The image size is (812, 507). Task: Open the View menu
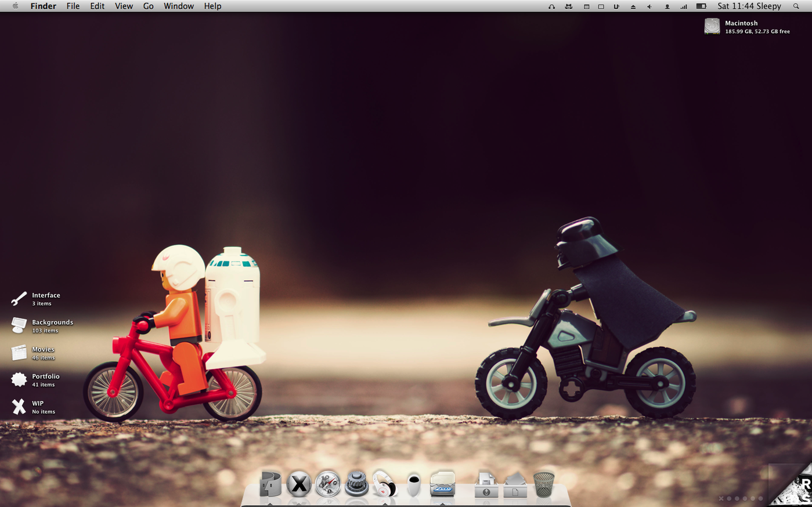click(124, 6)
